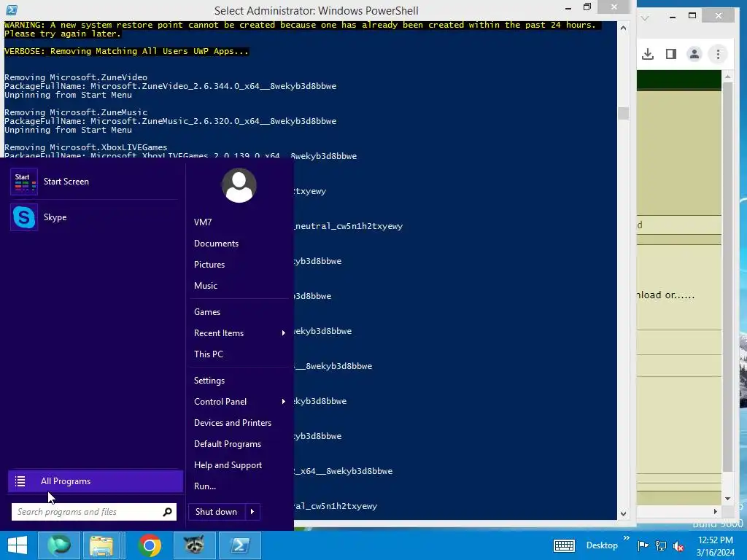747x560 pixels.
Task: Click All Programs button
Action: pos(96,481)
